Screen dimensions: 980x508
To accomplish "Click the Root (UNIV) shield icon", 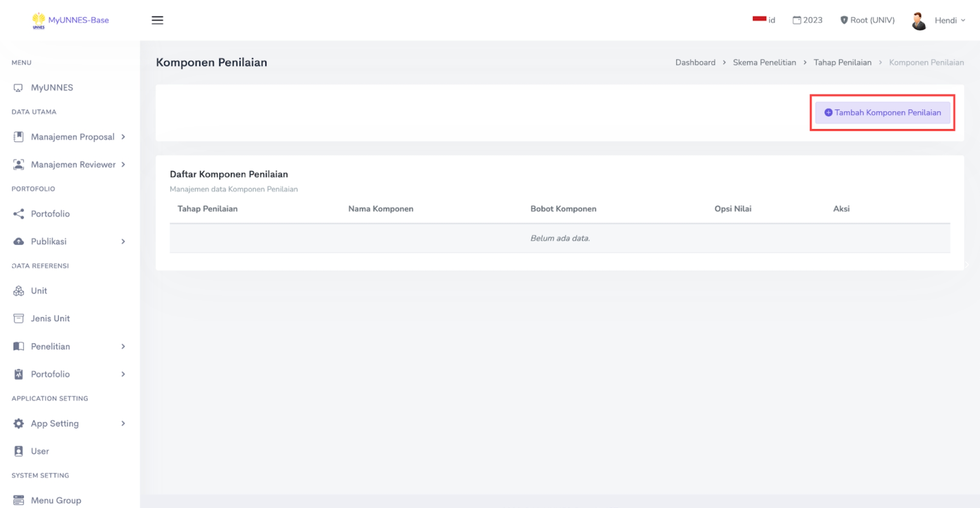I will pos(844,20).
